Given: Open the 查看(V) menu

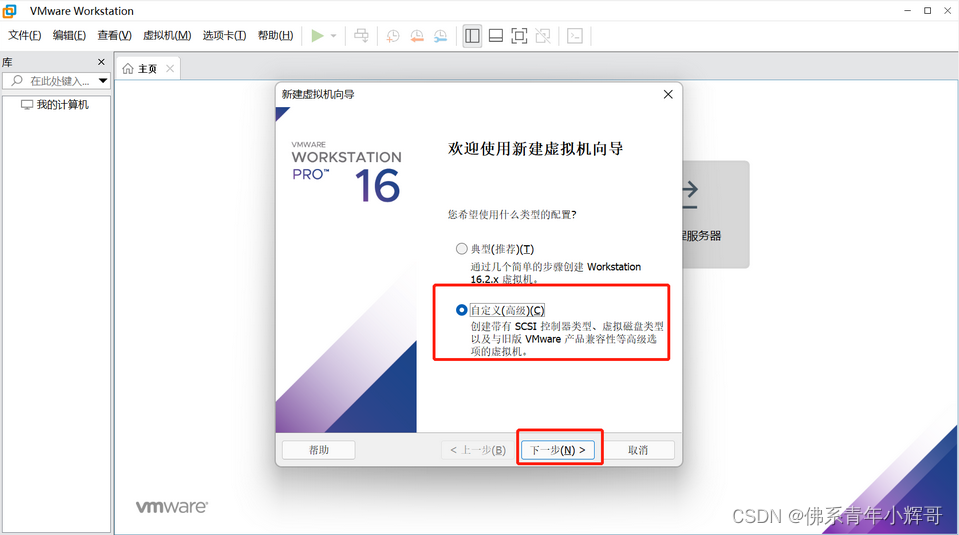Looking at the screenshot, I should (114, 35).
